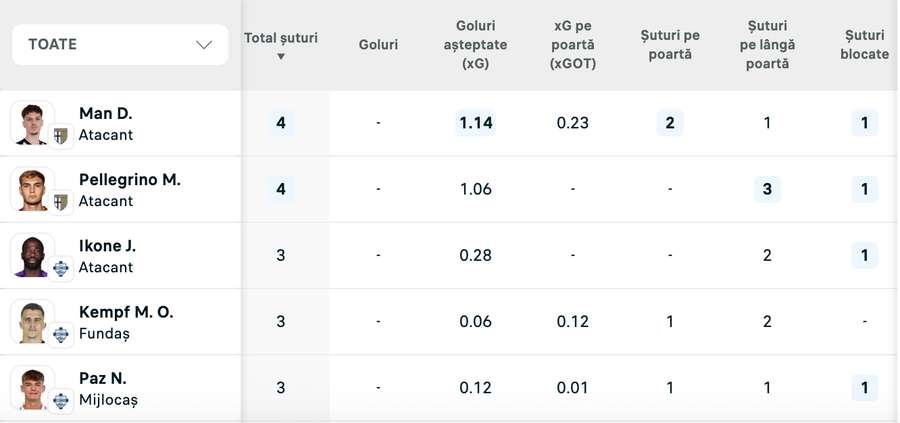The width and height of the screenshot is (900, 423).
Task: Click Paz N. player photo
Action: coord(32,387)
